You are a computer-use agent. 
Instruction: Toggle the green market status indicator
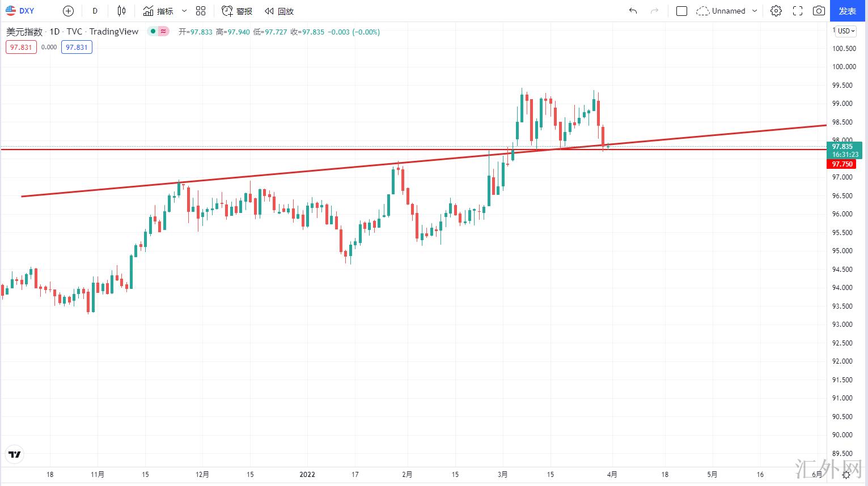tap(153, 32)
